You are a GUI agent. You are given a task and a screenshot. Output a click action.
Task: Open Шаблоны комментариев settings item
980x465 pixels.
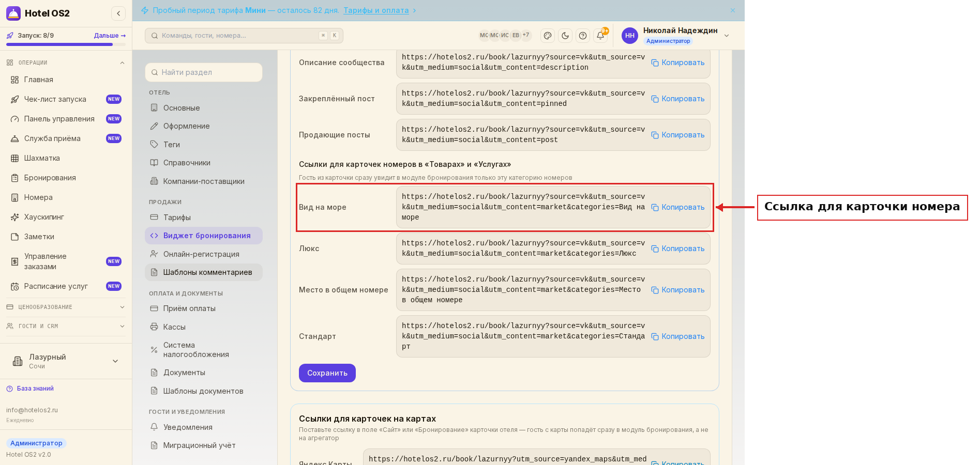point(204,272)
